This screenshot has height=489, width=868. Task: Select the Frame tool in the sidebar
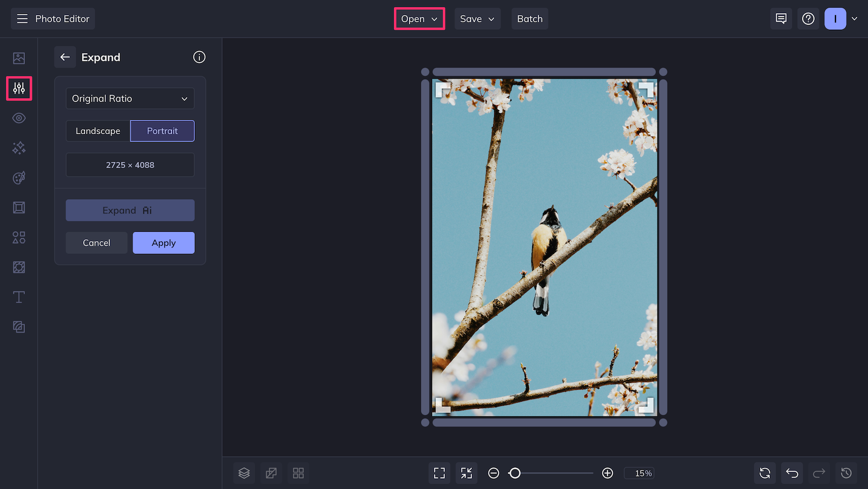tap(19, 207)
